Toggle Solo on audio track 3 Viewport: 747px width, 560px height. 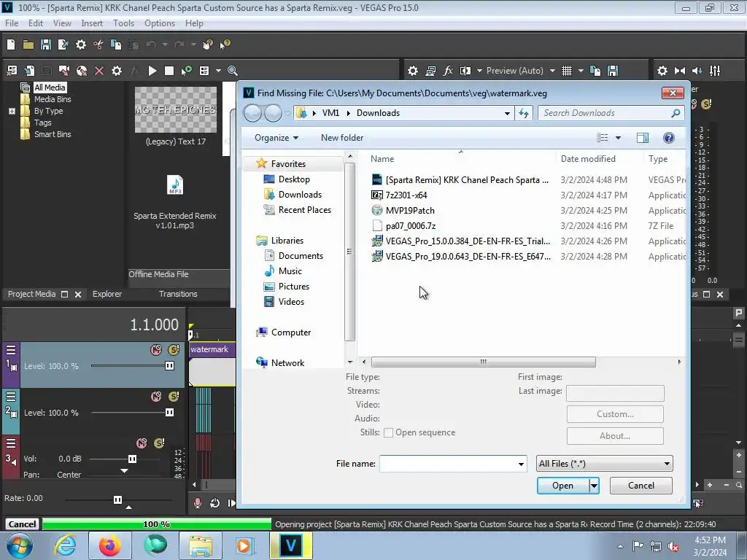[x=159, y=443]
